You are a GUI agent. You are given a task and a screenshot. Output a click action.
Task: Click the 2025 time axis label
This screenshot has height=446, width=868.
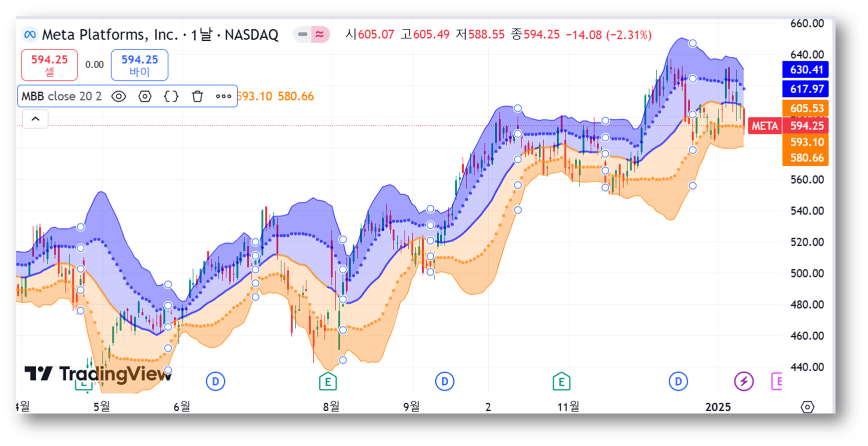pos(718,407)
